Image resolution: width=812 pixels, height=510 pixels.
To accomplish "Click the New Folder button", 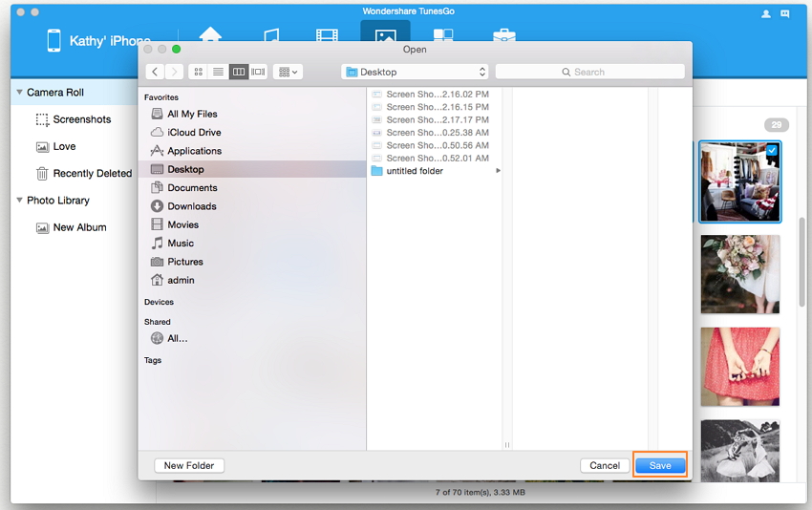I will click(188, 465).
